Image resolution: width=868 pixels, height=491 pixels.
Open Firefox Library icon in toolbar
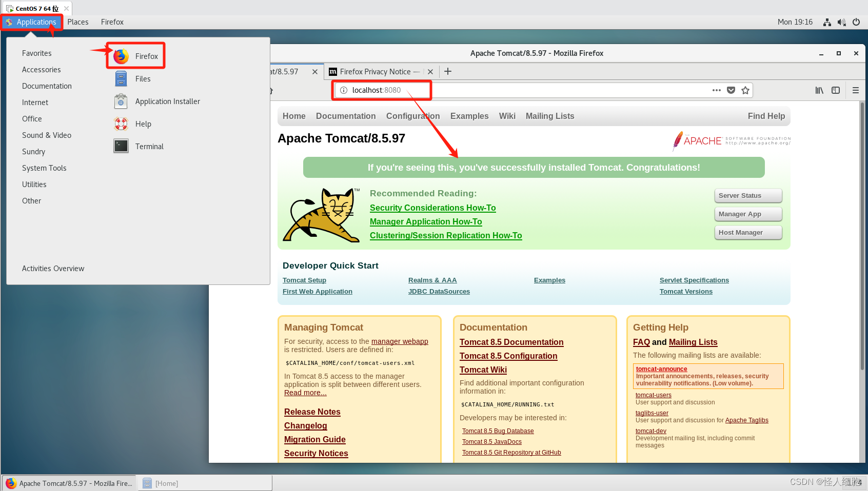tap(819, 90)
